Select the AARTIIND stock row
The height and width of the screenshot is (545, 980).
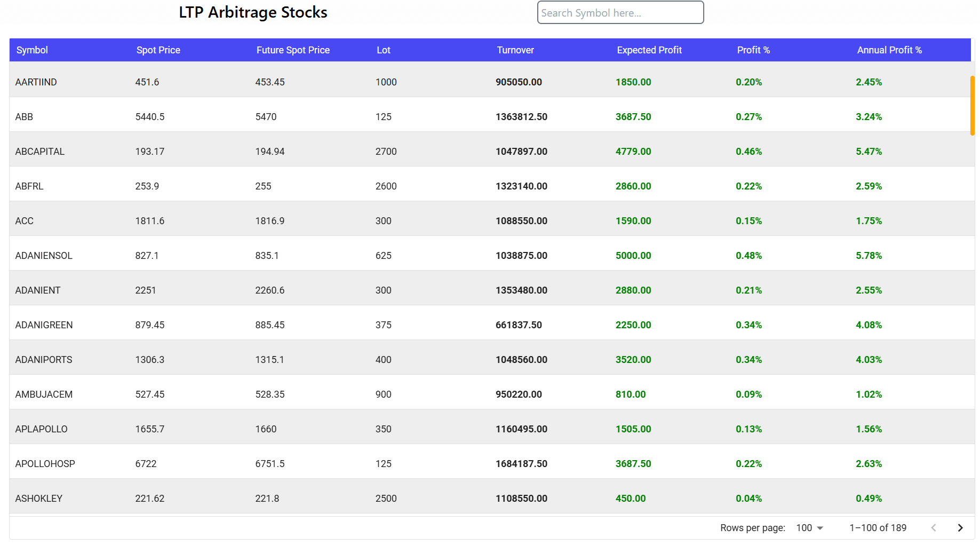[36, 82]
